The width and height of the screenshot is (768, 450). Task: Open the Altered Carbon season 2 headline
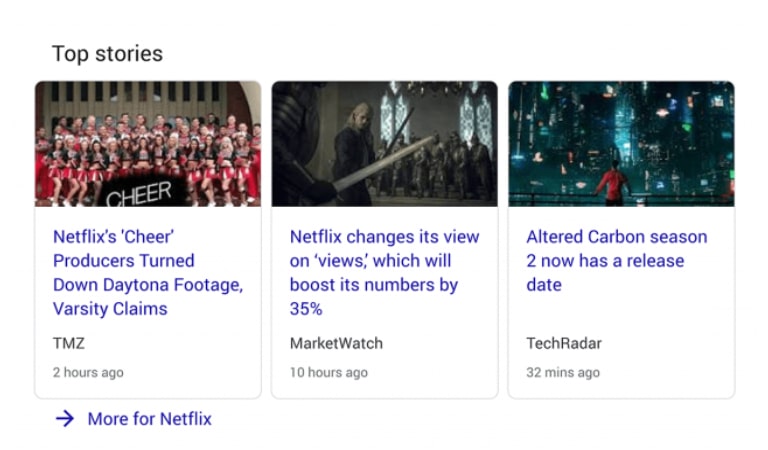(x=617, y=261)
